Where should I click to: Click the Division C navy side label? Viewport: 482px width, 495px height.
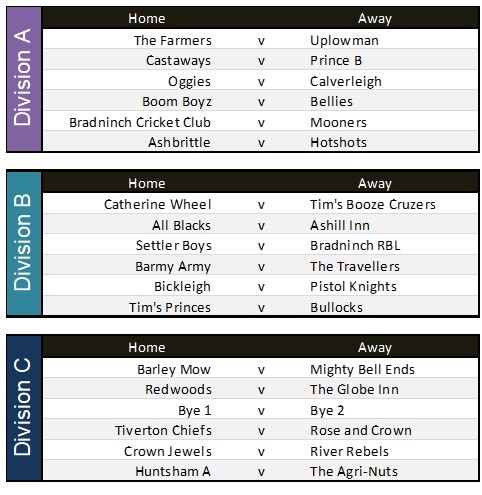pyautogui.click(x=24, y=408)
